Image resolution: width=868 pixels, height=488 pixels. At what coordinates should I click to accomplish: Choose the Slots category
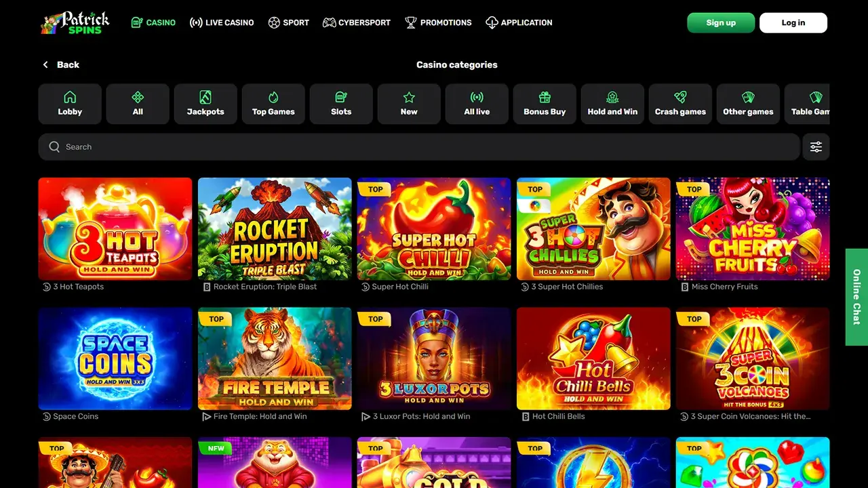click(x=341, y=104)
